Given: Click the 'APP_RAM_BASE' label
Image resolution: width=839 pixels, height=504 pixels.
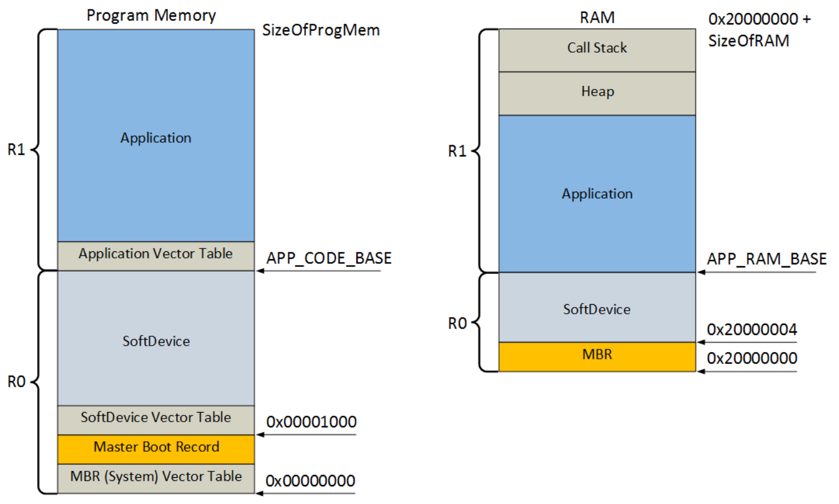Looking at the screenshot, I should (767, 259).
